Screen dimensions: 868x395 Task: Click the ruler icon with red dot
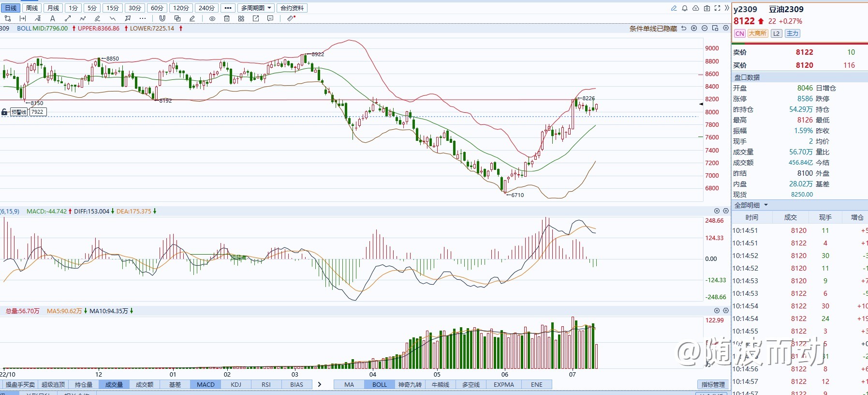click(x=291, y=18)
